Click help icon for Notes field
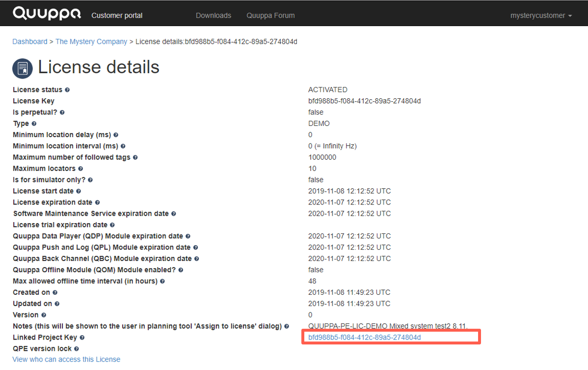Screen dimensions: 588x370 [x=287, y=326]
